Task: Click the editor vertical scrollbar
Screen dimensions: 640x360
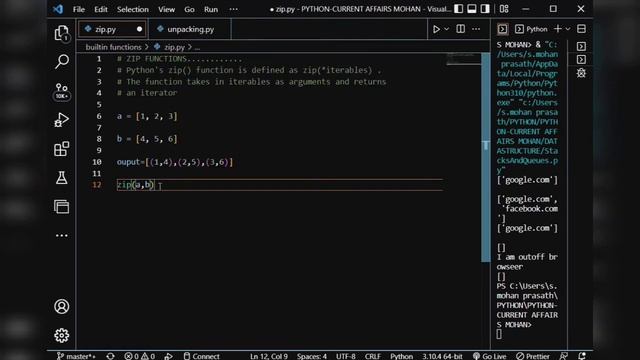Action: [485, 157]
